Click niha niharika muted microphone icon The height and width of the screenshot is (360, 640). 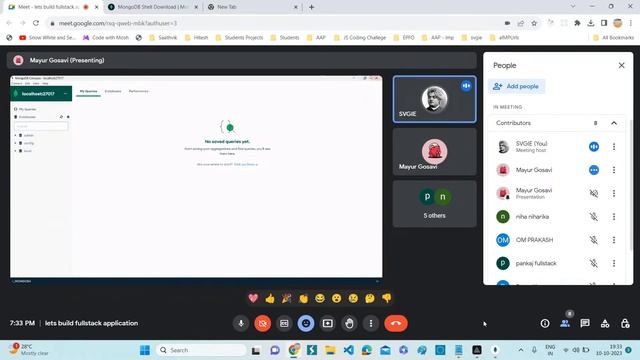click(x=593, y=217)
